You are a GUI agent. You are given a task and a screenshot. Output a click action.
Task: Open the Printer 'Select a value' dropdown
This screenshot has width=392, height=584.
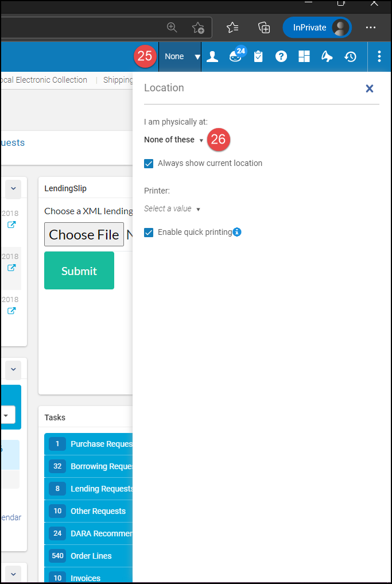pyautogui.click(x=172, y=208)
